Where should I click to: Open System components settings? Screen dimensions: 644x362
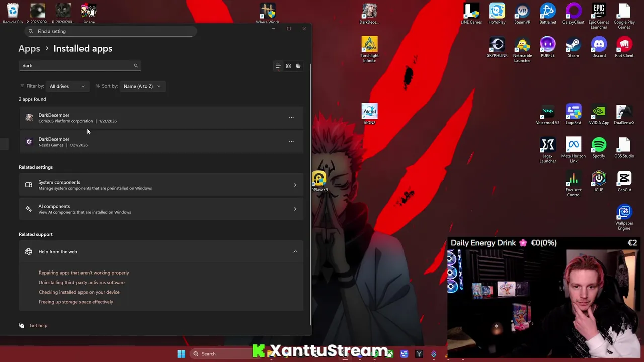[x=161, y=185]
